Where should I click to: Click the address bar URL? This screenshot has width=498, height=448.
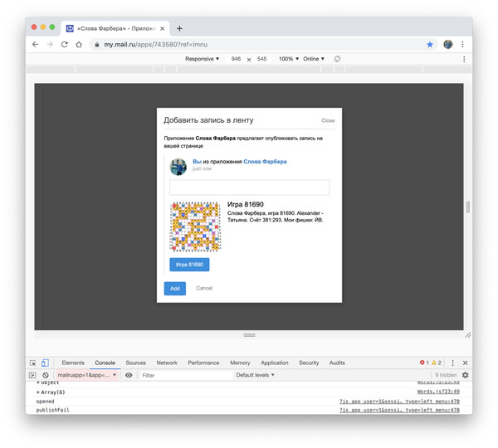tap(156, 45)
